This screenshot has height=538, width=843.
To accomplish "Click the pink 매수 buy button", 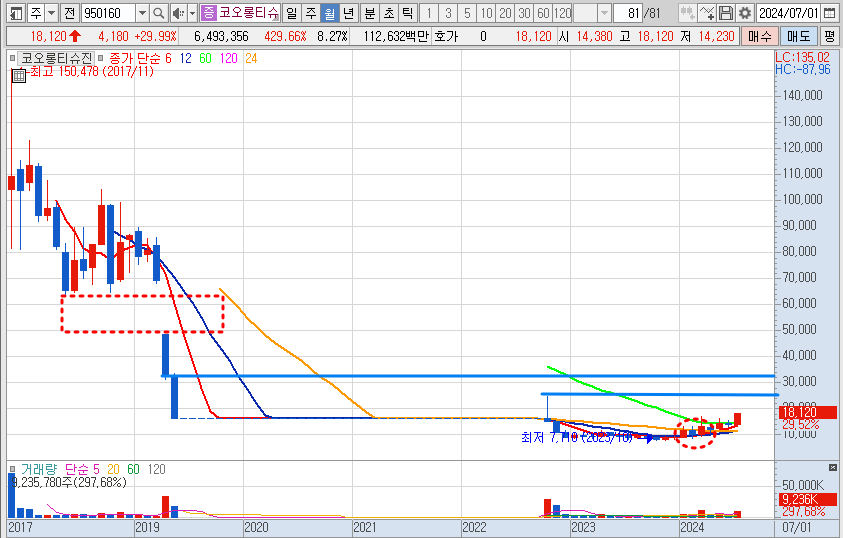I will point(760,37).
